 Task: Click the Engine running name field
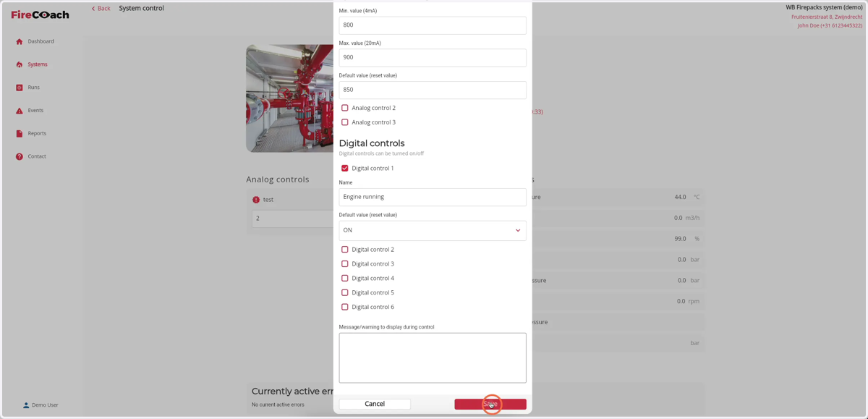[433, 197]
